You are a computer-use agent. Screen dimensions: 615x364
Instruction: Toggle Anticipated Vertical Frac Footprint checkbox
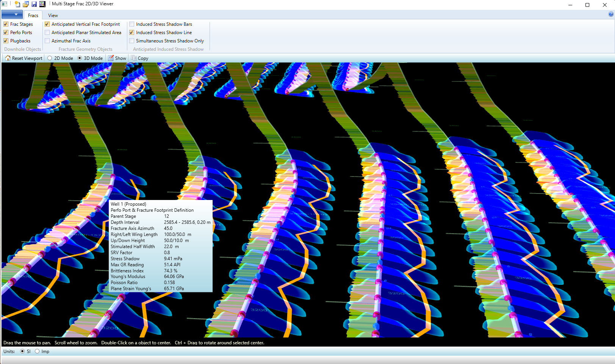pos(47,24)
